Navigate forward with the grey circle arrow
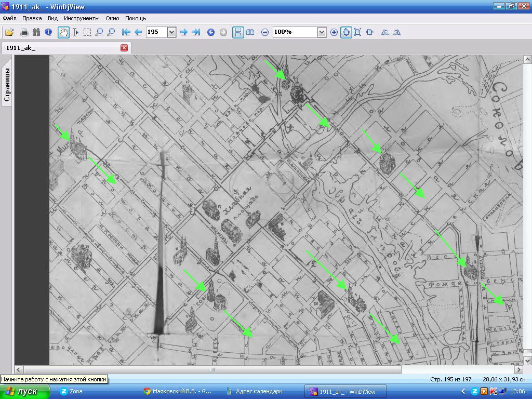Image resolution: width=532 pixels, height=399 pixels. click(x=223, y=32)
